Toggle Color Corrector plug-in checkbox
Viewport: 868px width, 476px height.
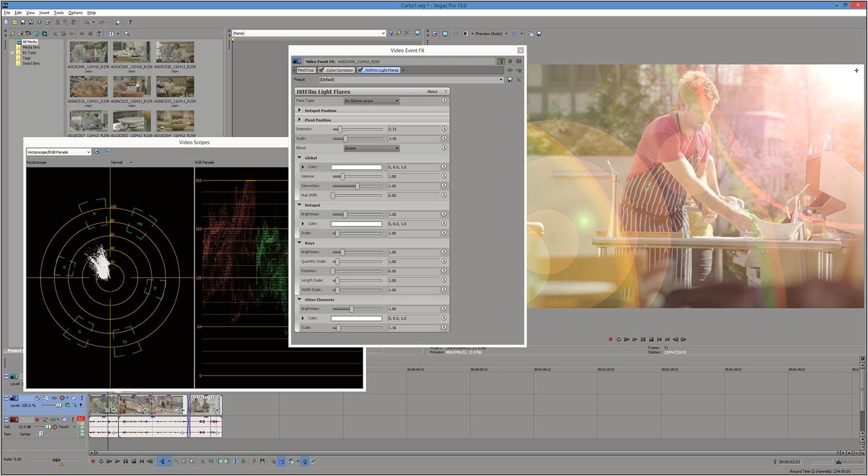(322, 70)
